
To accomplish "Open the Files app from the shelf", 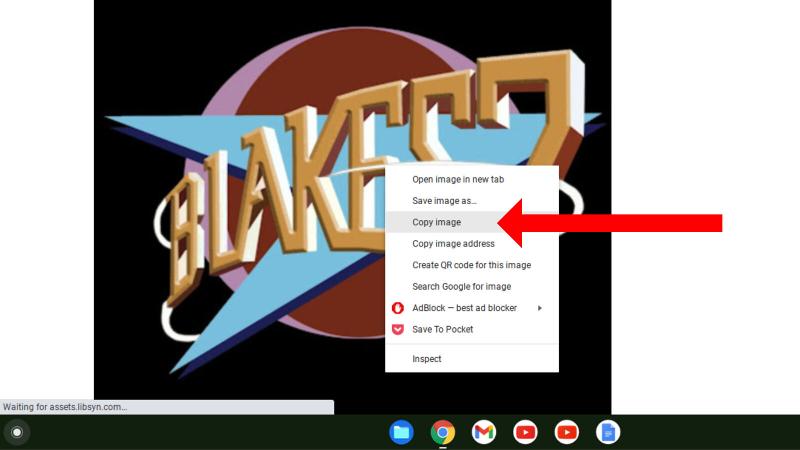I will pos(402,432).
